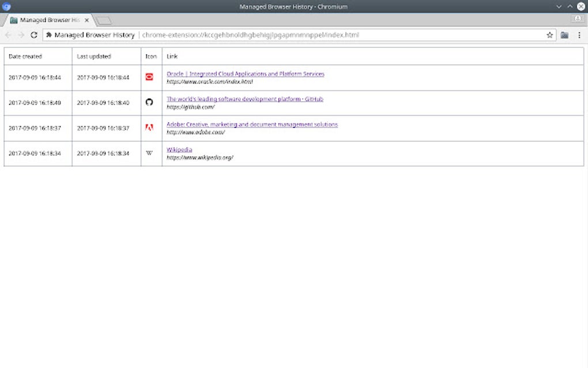
Task: Click the GitHub octocat favicon
Action: (149, 102)
